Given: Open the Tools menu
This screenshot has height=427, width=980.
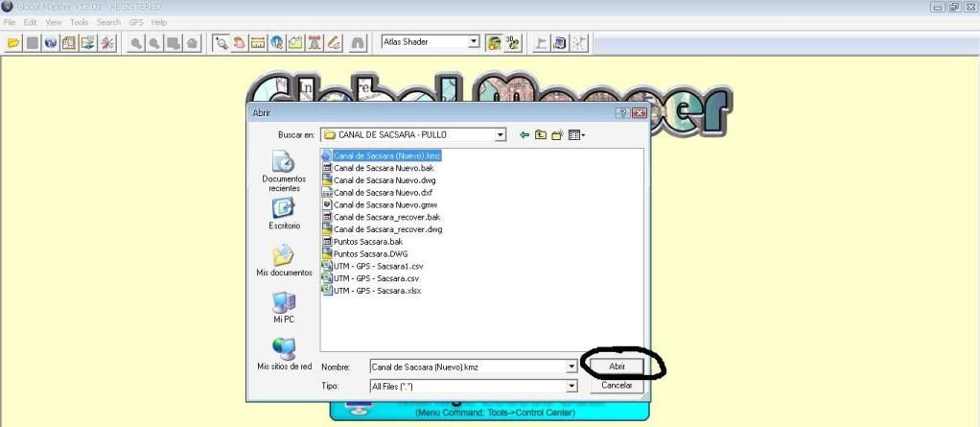Looking at the screenshot, I should point(79,22).
